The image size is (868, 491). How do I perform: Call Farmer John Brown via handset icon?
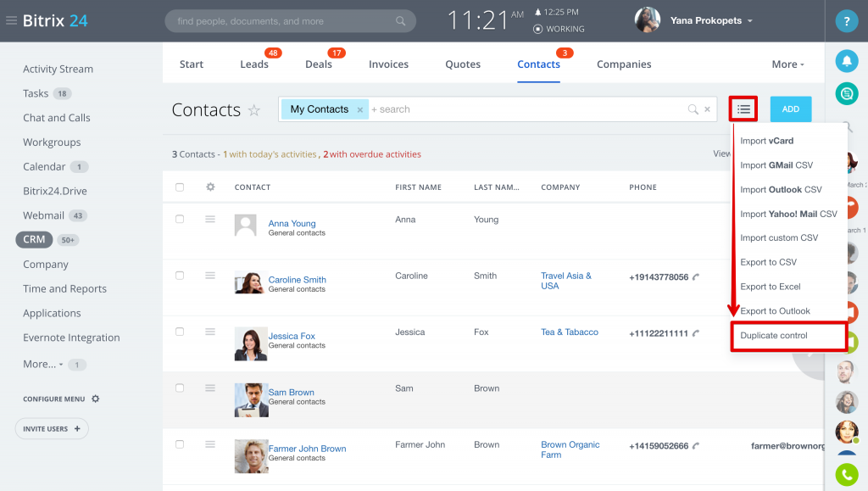coord(696,445)
